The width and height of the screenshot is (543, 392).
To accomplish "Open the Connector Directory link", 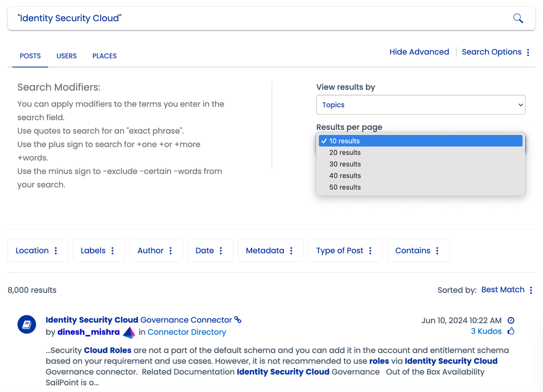I will coord(186,332).
